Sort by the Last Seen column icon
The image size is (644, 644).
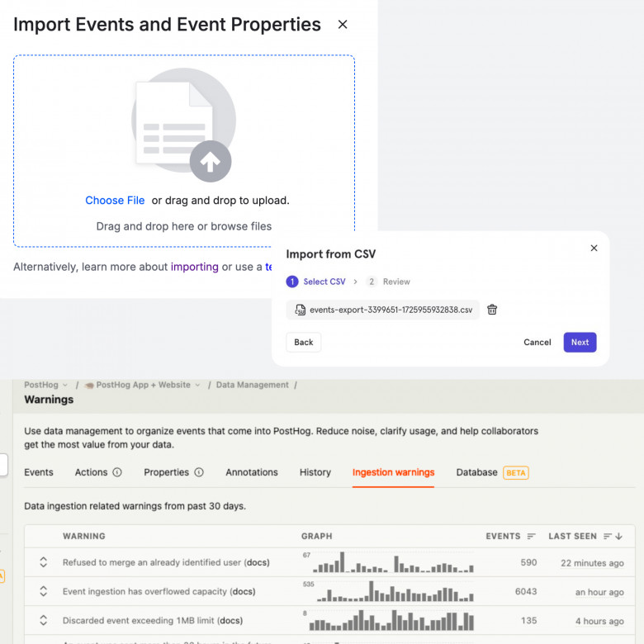pos(613,537)
